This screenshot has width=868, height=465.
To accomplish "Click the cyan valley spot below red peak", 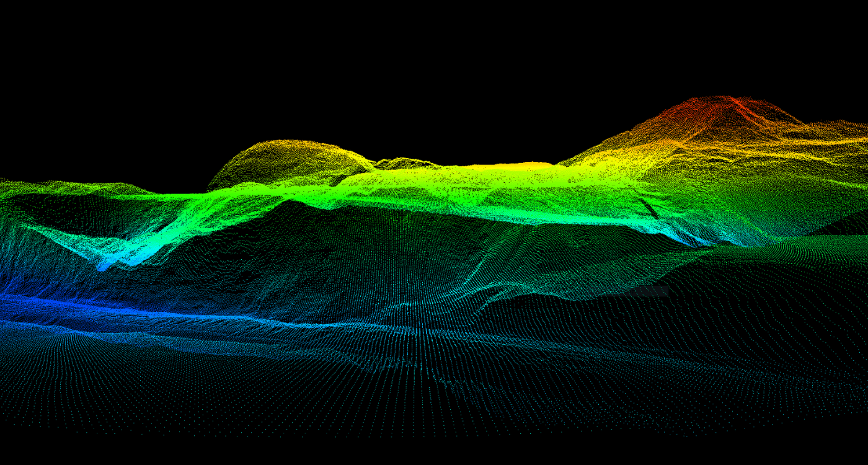I will (694, 239).
